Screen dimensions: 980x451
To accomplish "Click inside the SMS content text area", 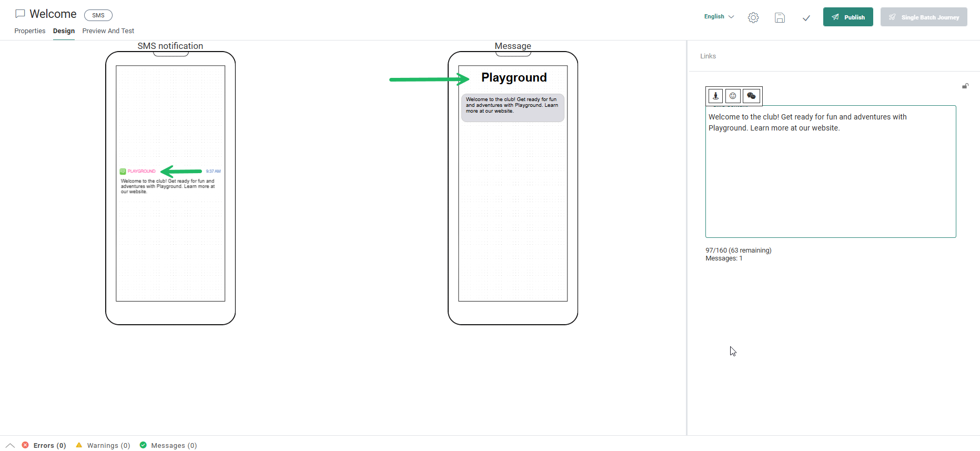I will [831, 172].
